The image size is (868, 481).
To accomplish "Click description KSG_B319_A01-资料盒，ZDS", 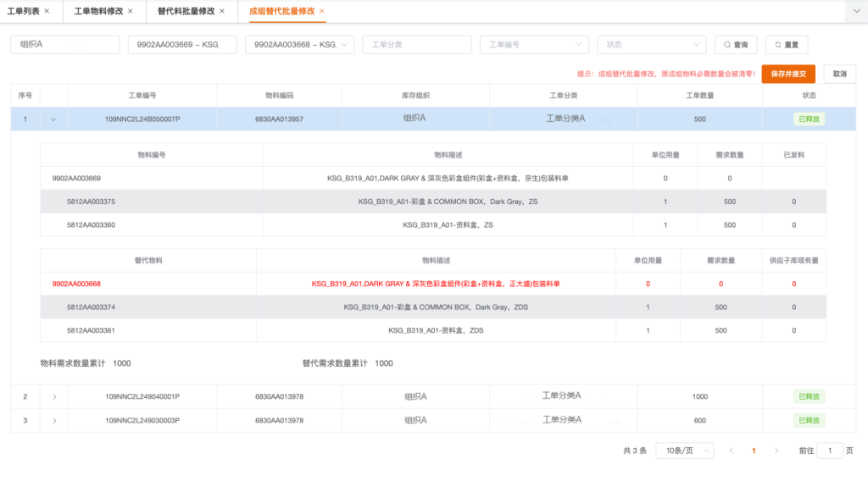I will coord(436,330).
